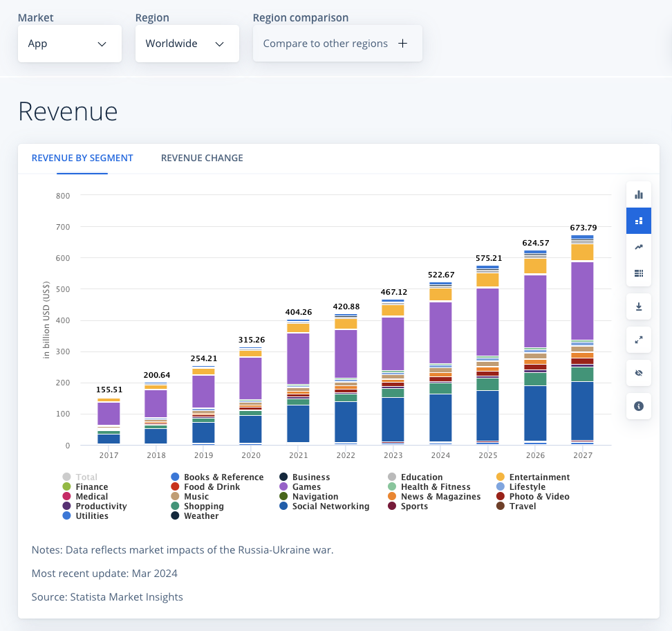Click the Weather legend label

click(201, 516)
